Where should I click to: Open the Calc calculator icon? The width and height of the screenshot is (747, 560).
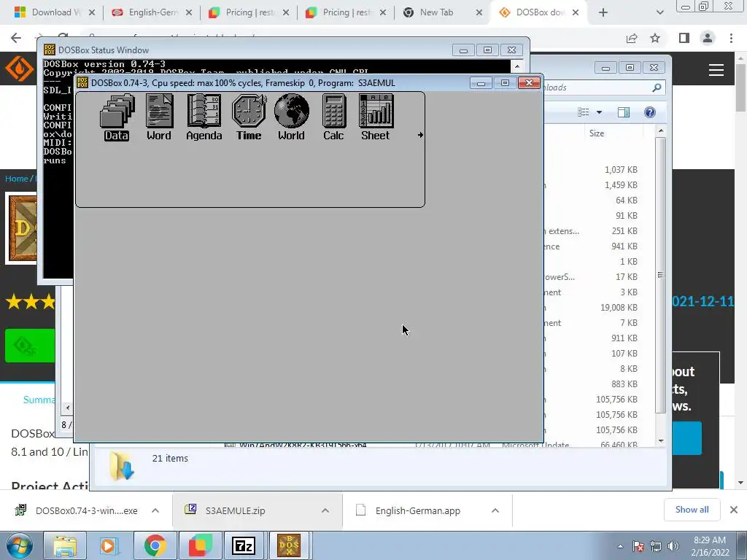point(333,117)
